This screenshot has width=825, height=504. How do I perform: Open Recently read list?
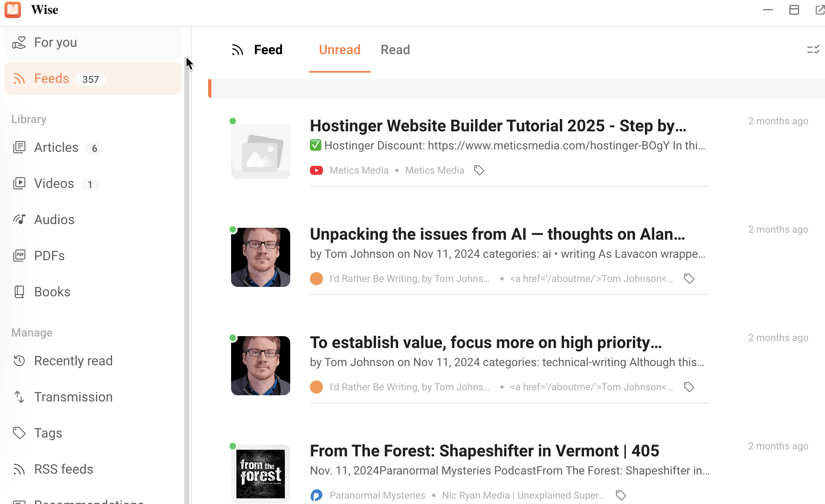coord(73,361)
